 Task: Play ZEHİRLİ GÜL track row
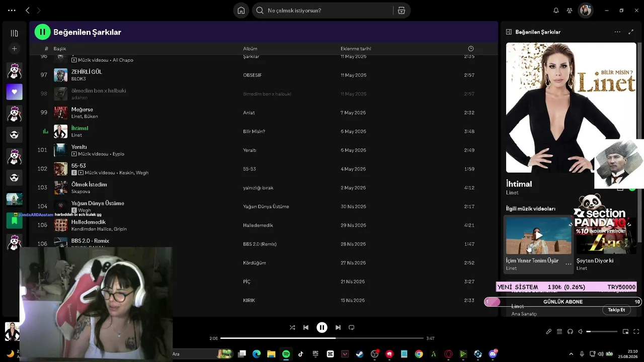point(263,75)
